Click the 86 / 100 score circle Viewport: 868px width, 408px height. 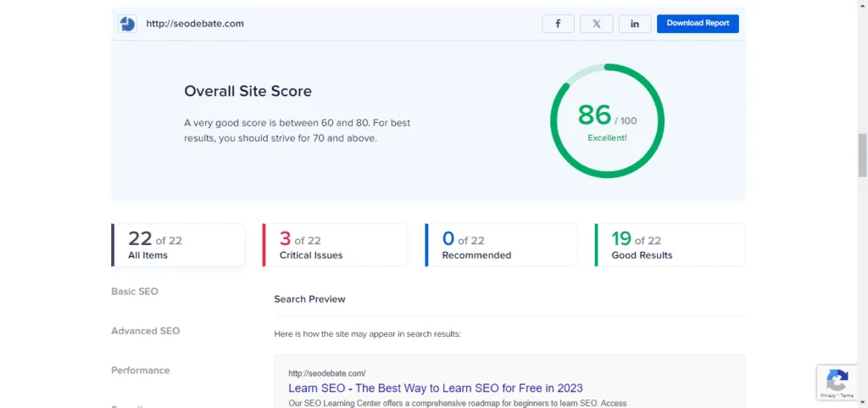click(x=607, y=120)
